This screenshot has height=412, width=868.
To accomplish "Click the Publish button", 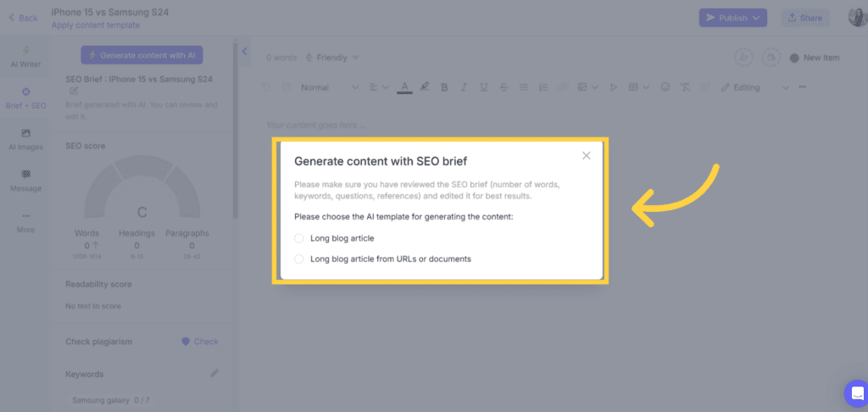I will pos(732,18).
